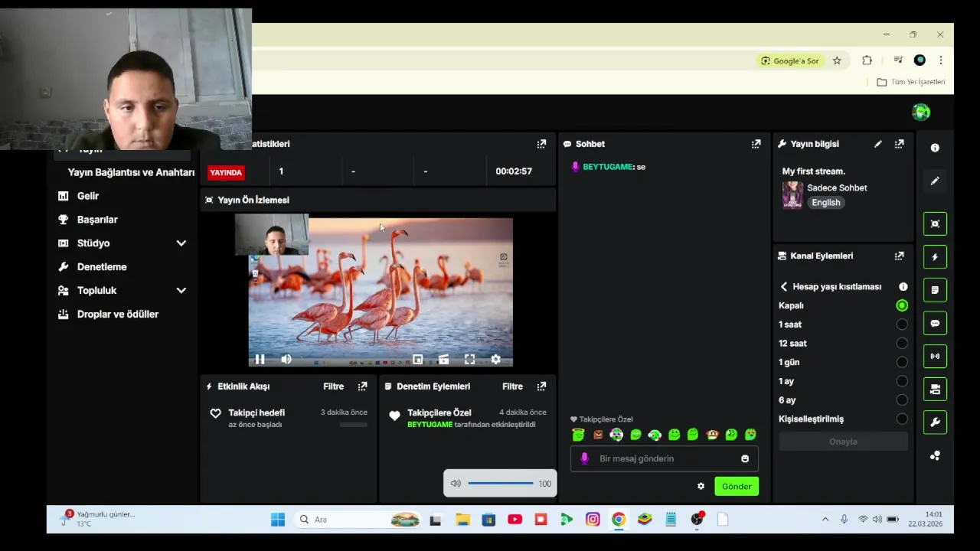Open stream preview settings gear

click(x=495, y=359)
